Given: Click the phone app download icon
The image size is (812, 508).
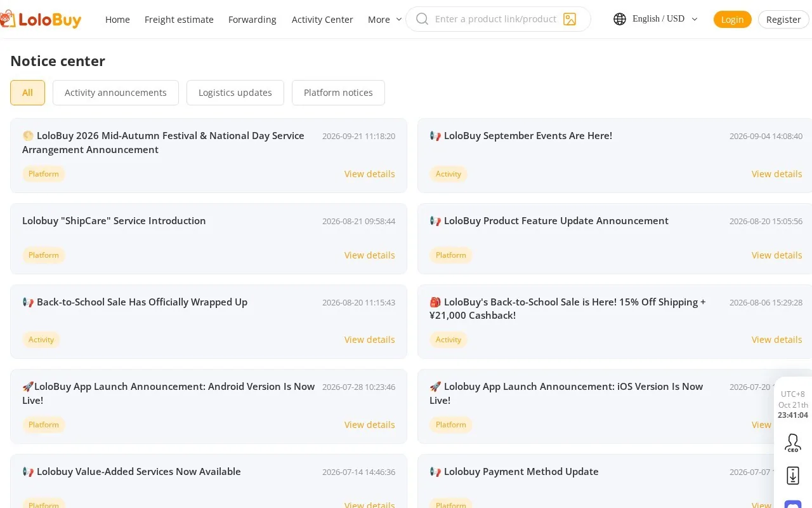Looking at the screenshot, I should 793,476.
